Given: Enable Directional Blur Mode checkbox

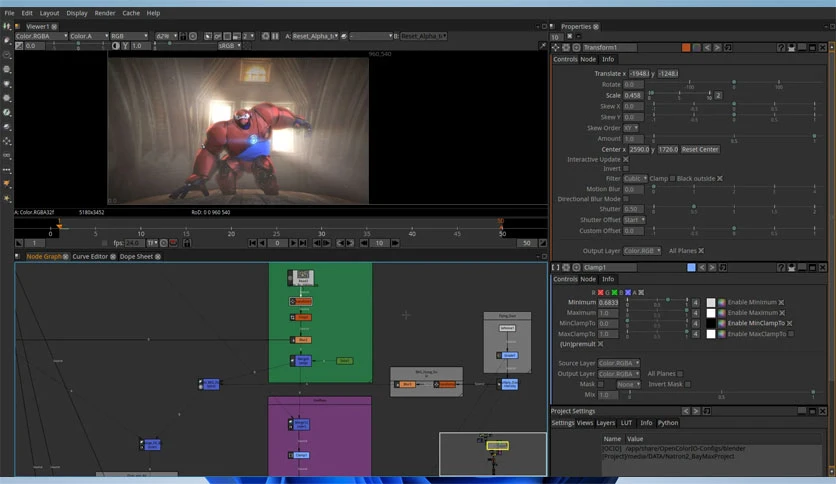Looking at the screenshot, I should (x=626, y=199).
